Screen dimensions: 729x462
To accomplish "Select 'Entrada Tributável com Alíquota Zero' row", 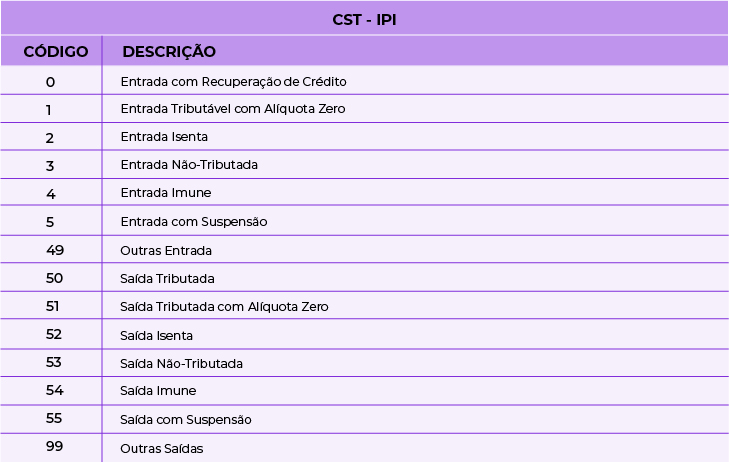I will pos(232,109).
